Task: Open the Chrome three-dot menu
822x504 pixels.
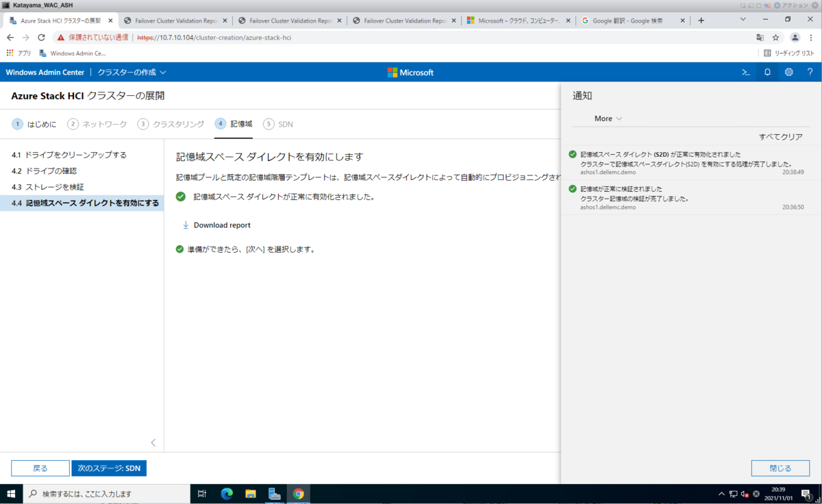Action: click(x=812, y=38)
